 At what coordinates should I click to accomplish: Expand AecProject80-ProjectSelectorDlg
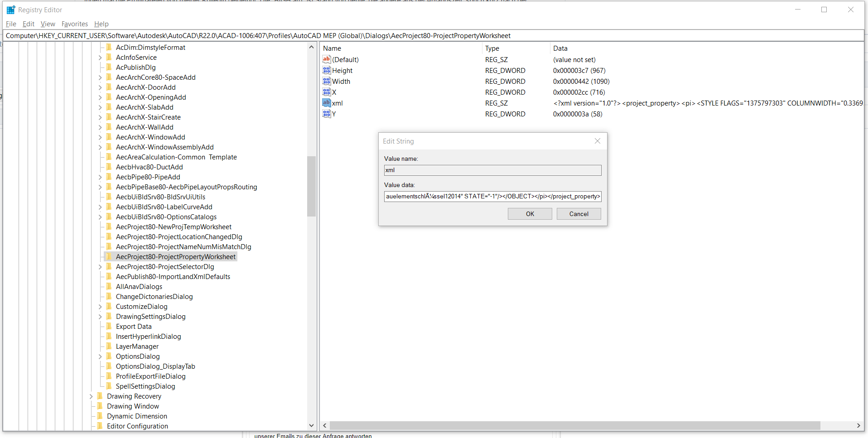point(100,266)
